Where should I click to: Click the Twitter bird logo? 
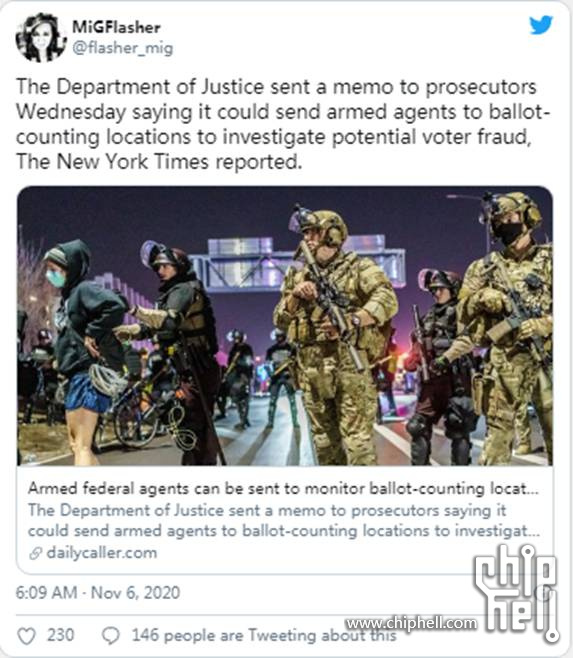541,25
